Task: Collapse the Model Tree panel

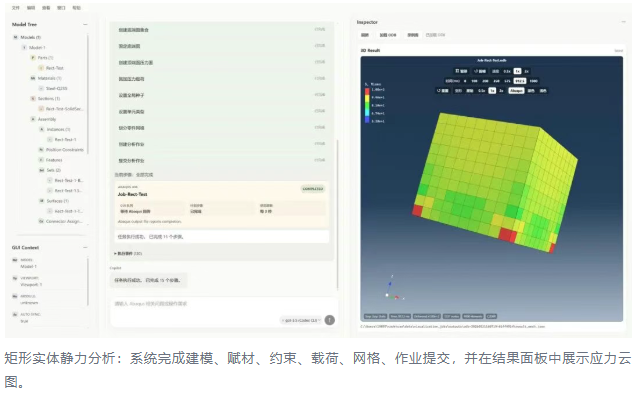Action: (x=85, y=25)
